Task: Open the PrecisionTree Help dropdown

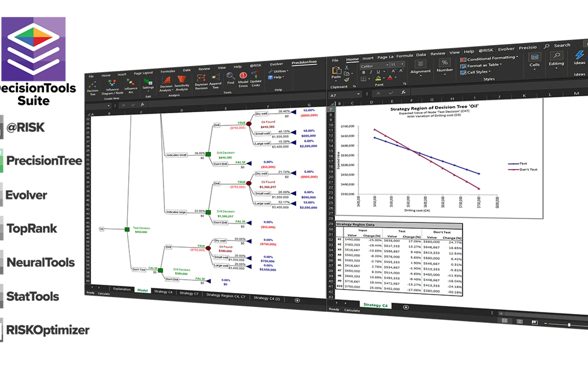Action: click(276, 77)
